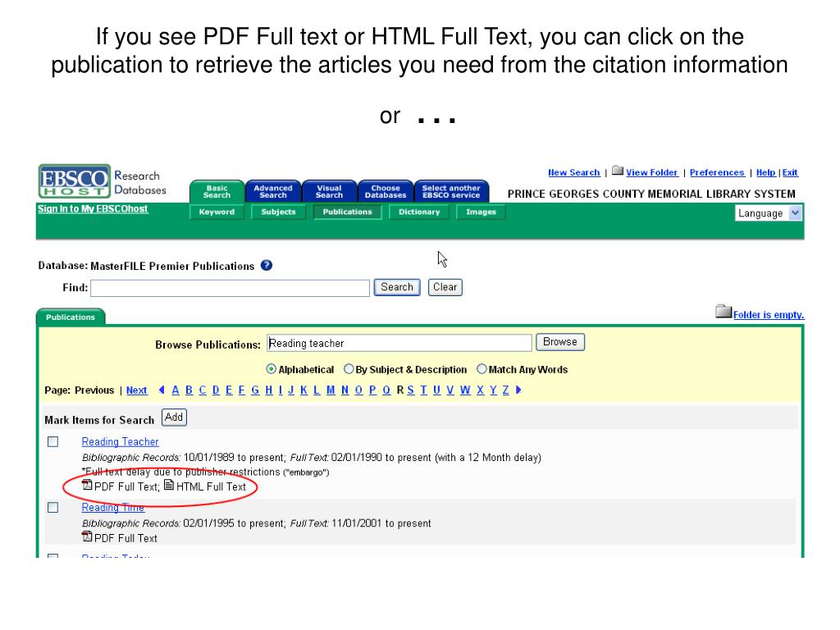
Task: Click the Clear button
Action: [x=445, y=287]
